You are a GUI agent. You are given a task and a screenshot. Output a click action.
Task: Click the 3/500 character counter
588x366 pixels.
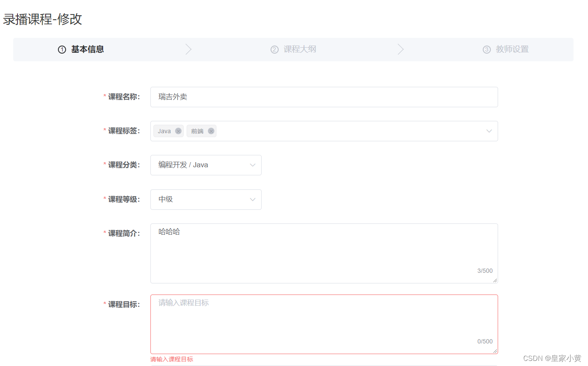(x=485, y=271)
